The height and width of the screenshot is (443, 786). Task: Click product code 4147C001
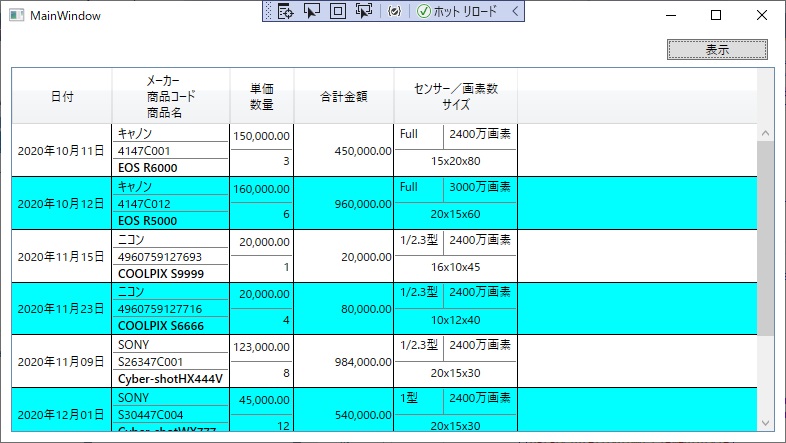pos(144,151)
